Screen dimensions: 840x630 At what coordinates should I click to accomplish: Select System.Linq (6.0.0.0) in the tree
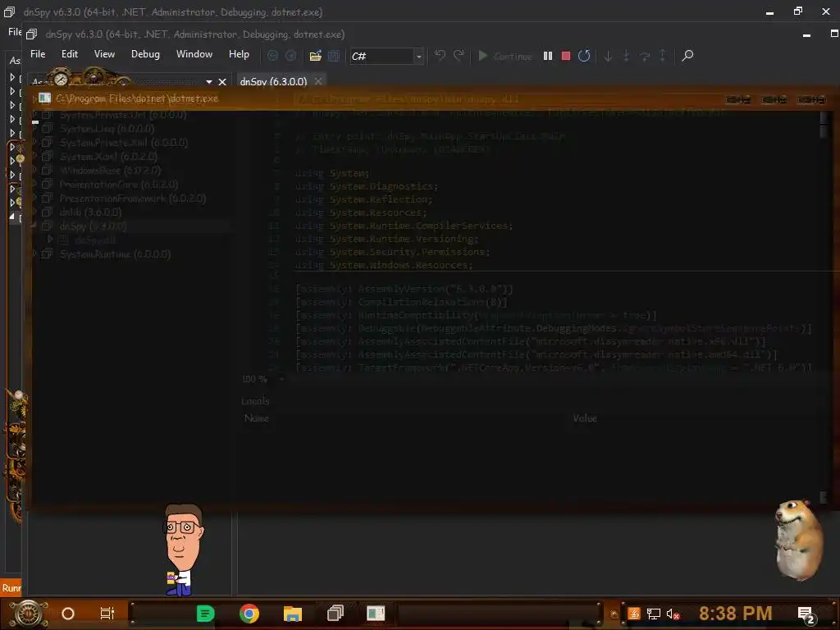click(107, 129)
